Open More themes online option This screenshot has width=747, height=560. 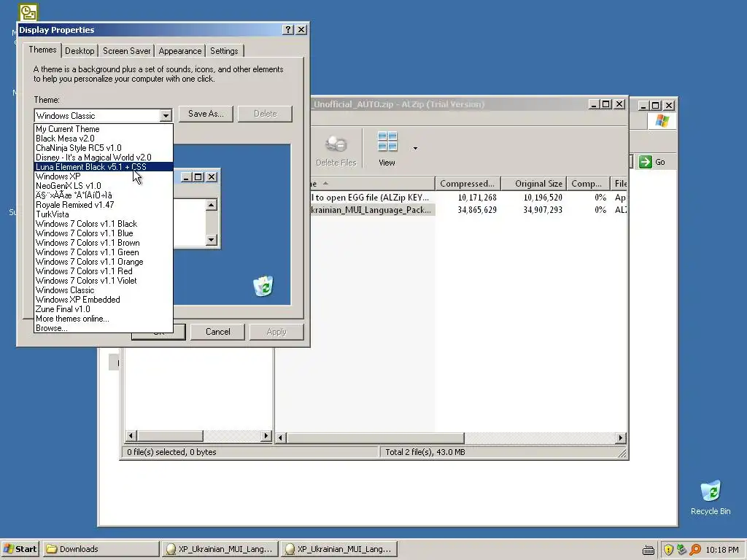104,319
